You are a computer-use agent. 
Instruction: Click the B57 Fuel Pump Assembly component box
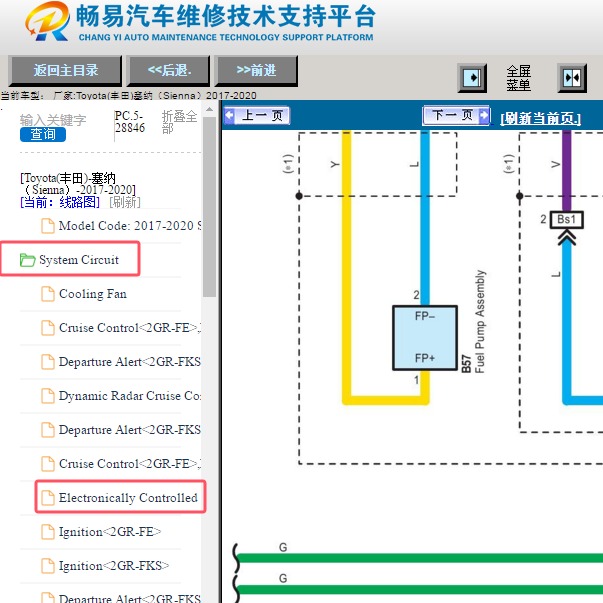pyautogui.click(x=425, y=338)
